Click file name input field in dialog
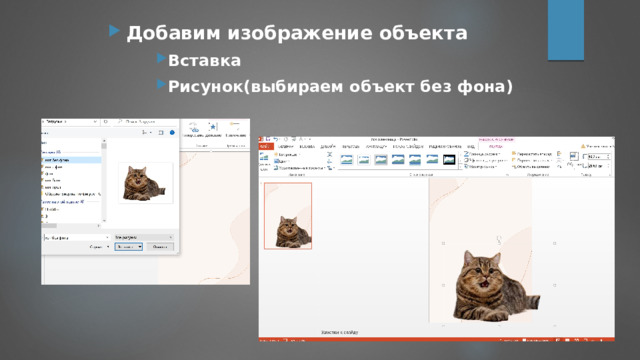Image resolution: width=640 pixels, height=360 pixels. pos(77,237)
